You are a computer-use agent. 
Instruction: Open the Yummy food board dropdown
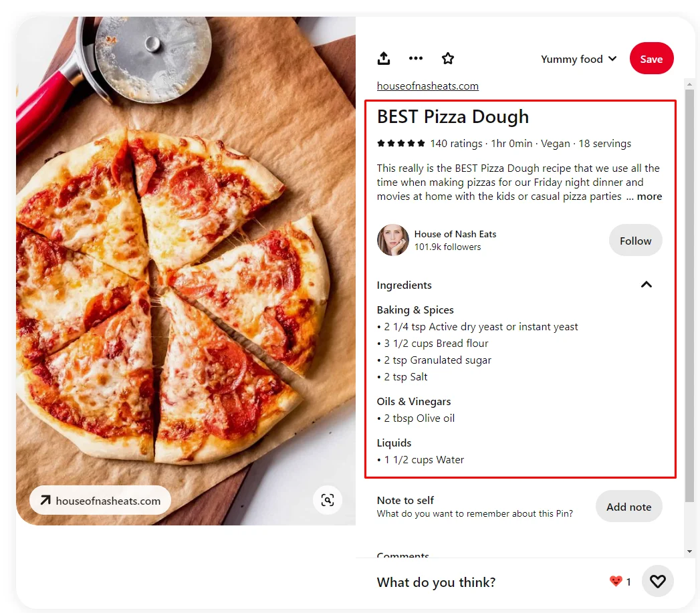click(x=578, y=59)
